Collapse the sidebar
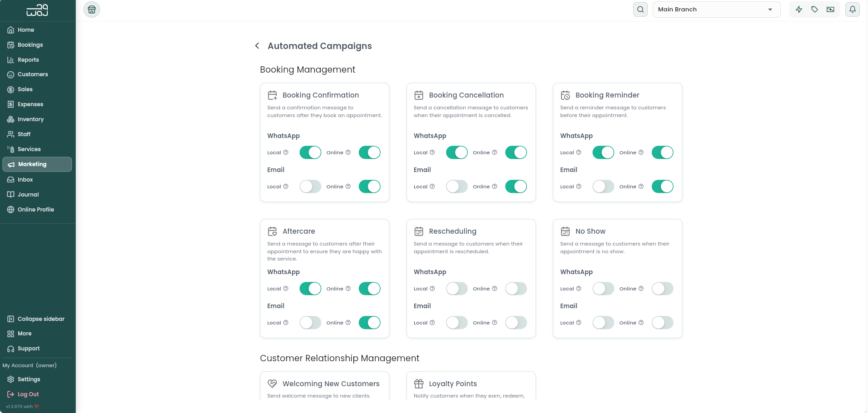The width and height of the screenshot is (868, 413). [x=37, y=319]
